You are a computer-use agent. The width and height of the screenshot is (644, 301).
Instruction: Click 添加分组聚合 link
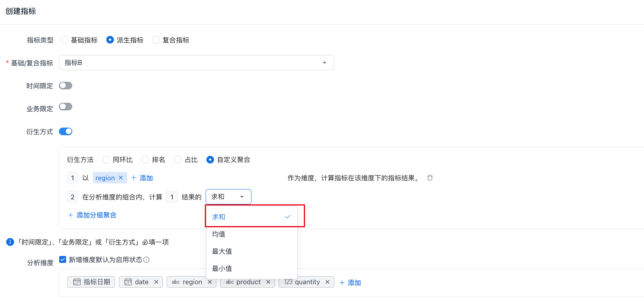[92, 215]
